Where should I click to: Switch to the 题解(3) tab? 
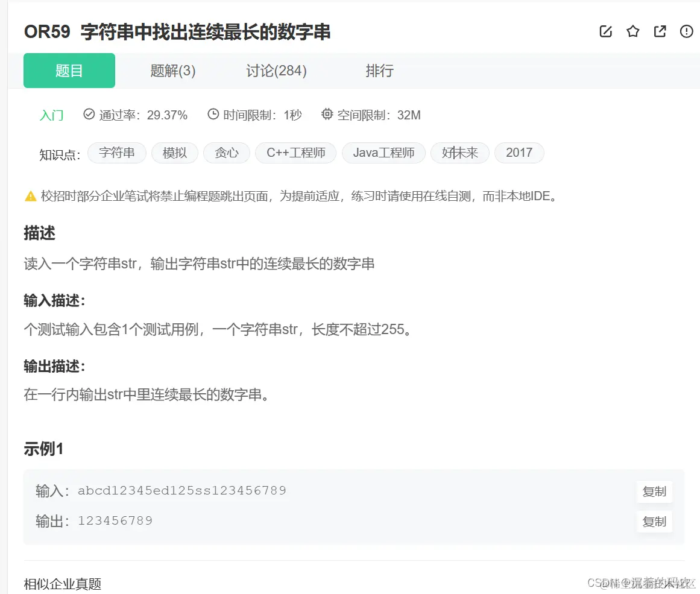click(172, 71)
